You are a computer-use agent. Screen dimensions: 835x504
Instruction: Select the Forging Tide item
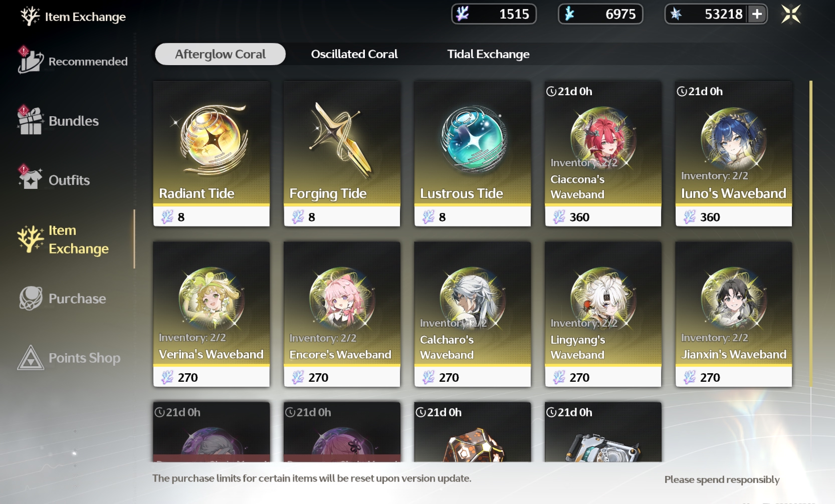click(342, 154)
